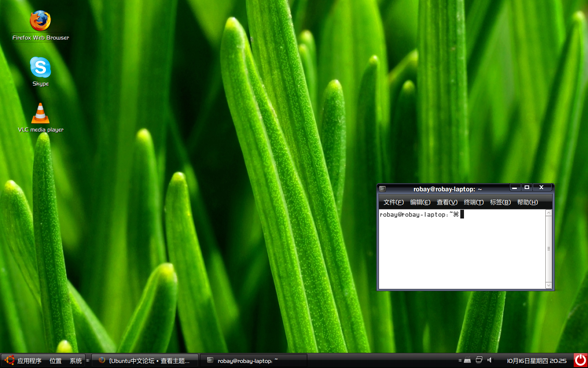Click the window switcher tray icon

coord(479,360)
